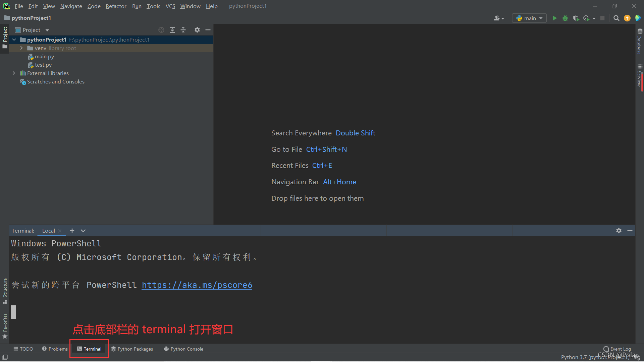This screenshot has width=644, height=362.
Task: Debug the main configuration
Action: [x=565, y=18]
